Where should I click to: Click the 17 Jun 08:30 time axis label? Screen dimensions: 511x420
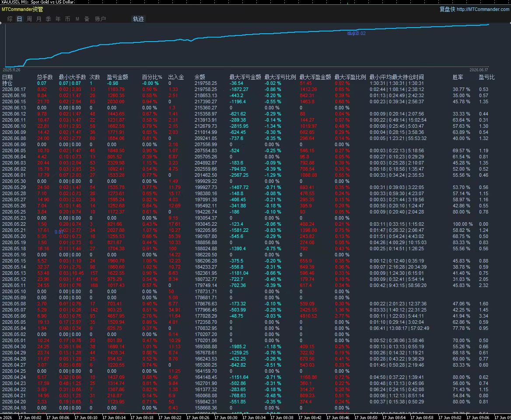point(226,417)
